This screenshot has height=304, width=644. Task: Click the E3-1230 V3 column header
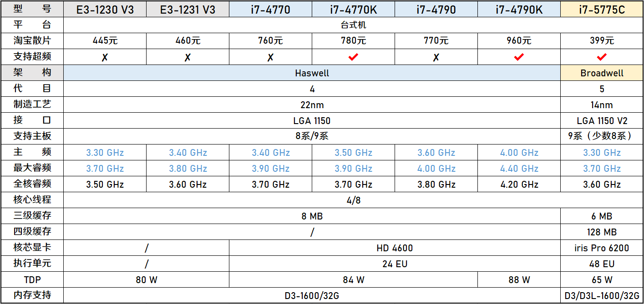[x=105, y=10]
